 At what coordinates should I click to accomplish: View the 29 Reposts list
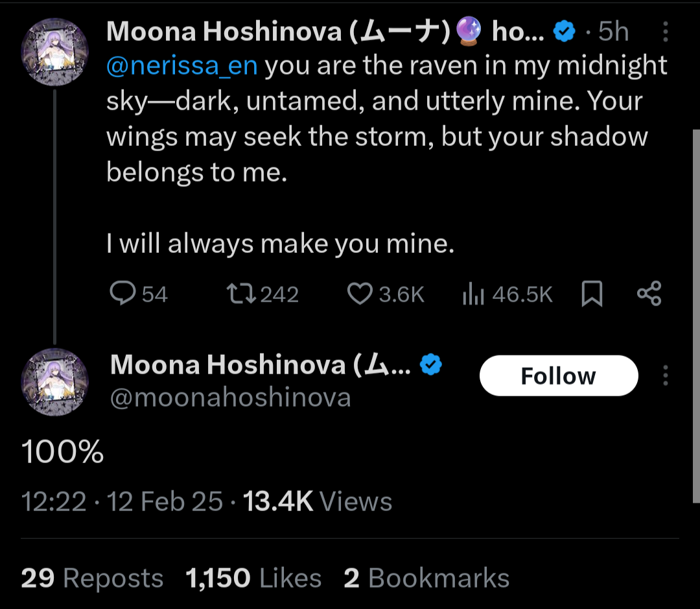92,578
